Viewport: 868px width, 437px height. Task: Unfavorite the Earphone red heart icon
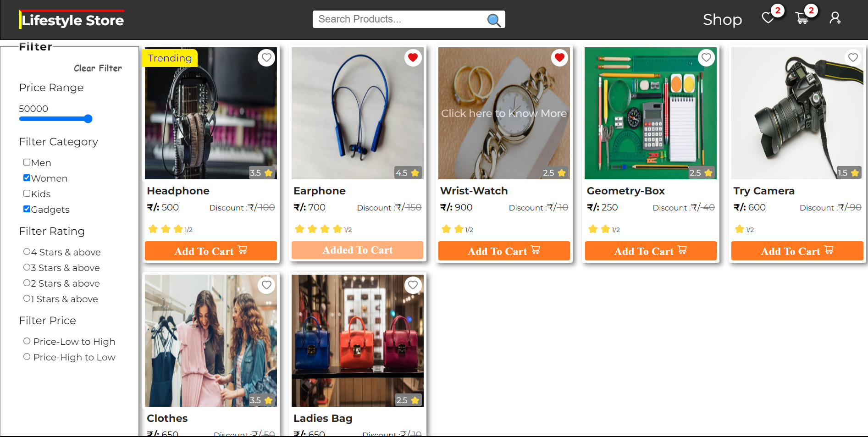click(413, 57)
